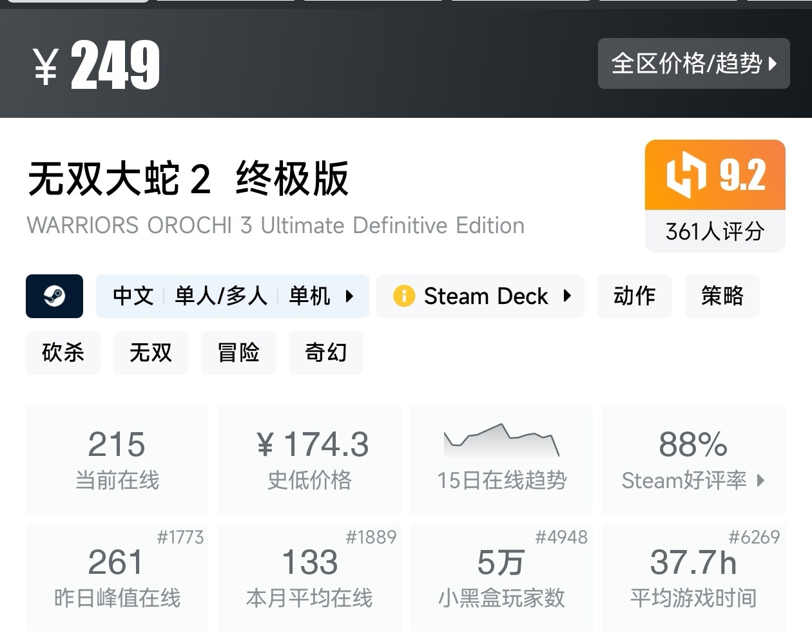Open the 9.2 score rating badge
The height and width of the screenshot is (644, 812).
click(x=715, y=175)
